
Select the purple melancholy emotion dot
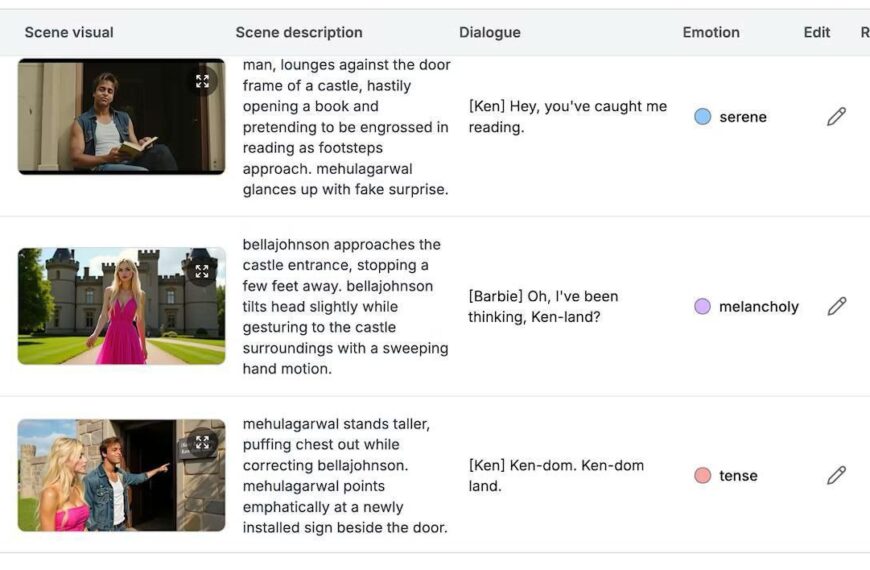(703, 307)
